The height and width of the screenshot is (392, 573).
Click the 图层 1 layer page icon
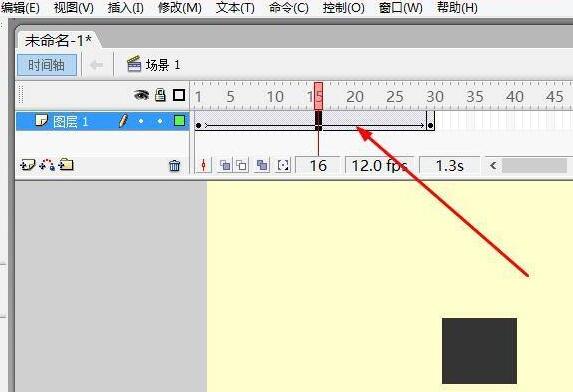[41, 120]
